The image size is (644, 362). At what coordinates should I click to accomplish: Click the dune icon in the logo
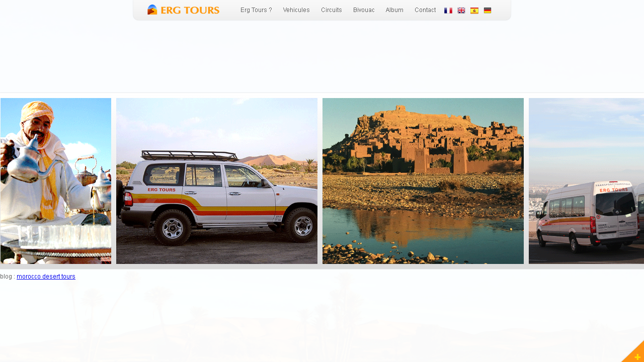pos(152,10)
